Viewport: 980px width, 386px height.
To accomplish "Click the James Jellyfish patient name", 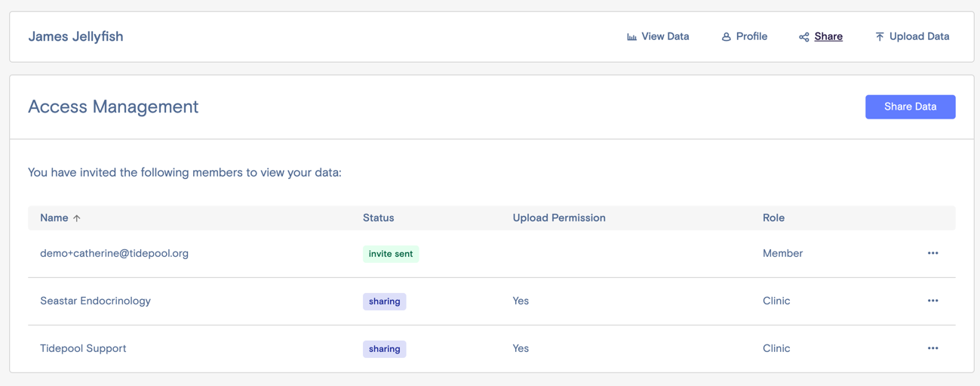I will (75, 36).
